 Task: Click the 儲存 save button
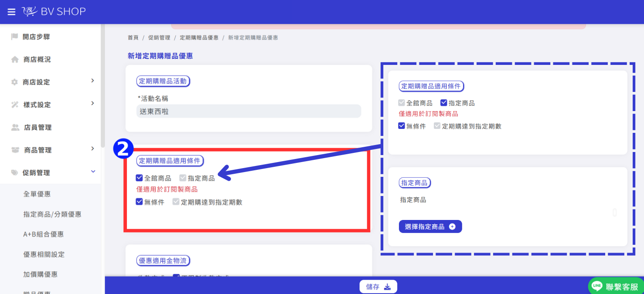(378, 287)
